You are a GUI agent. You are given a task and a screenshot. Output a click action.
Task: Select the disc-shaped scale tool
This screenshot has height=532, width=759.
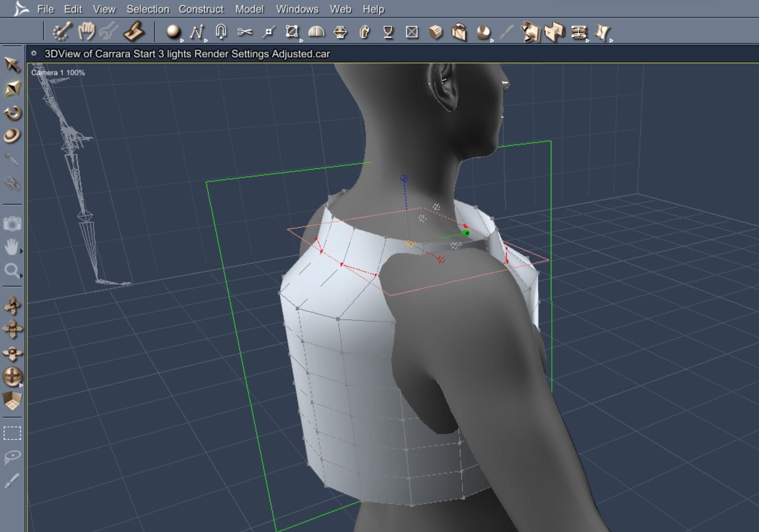[x=12, y=135]
